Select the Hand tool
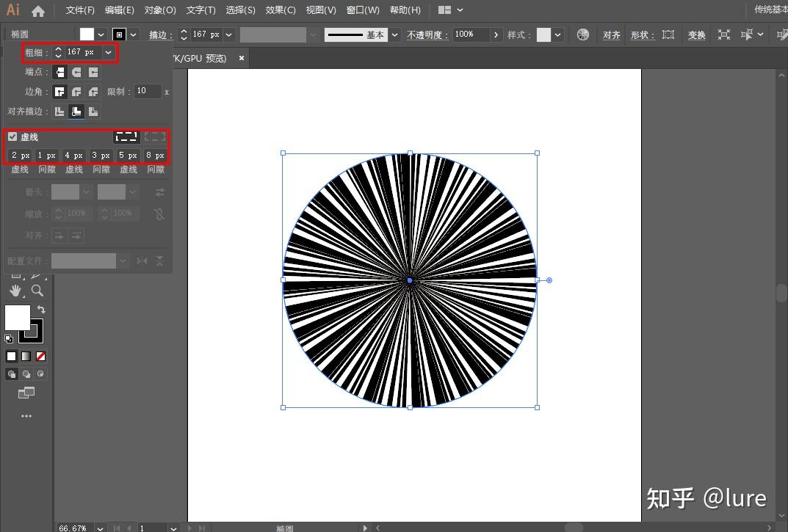Screen dimensions: 788x532 (16, 291)
